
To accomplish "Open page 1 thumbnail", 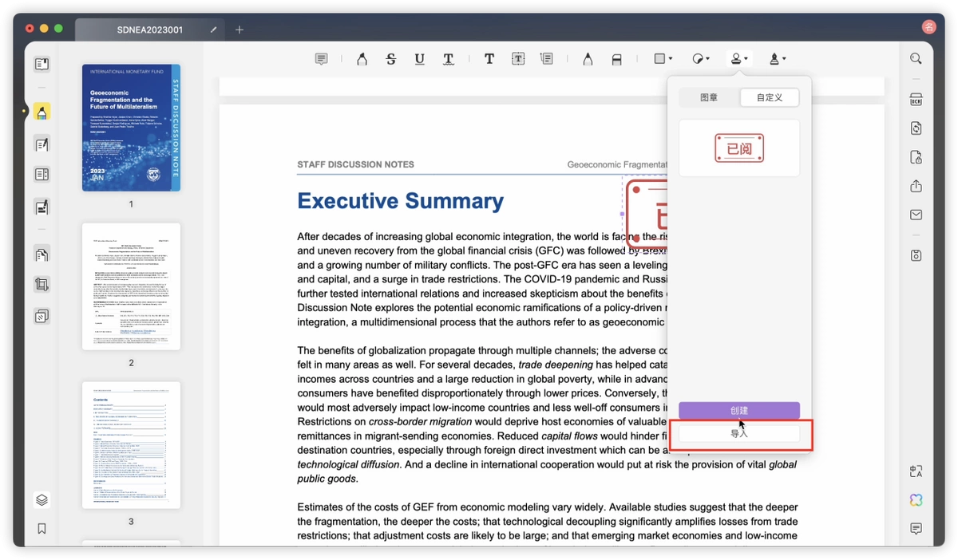I will [131, 128].
